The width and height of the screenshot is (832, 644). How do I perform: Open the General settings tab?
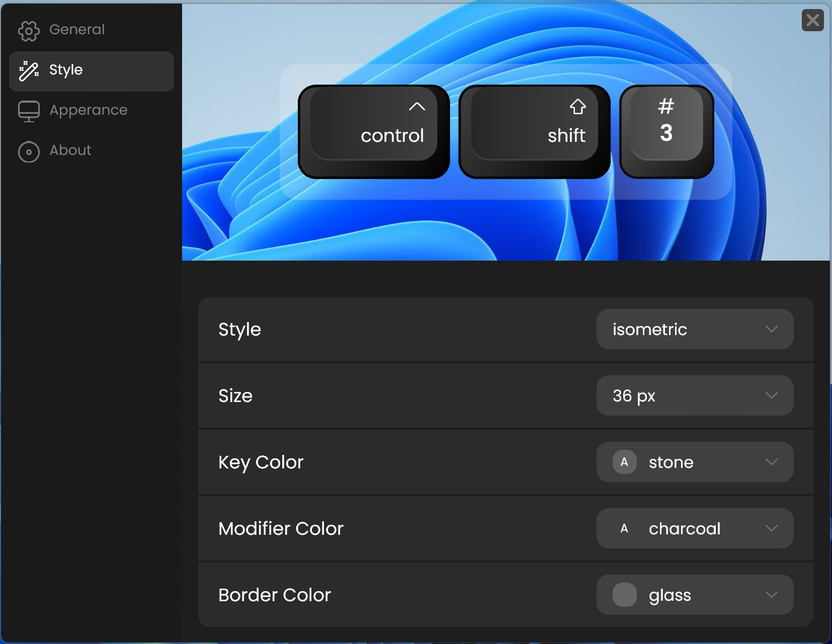coord(91,30)
